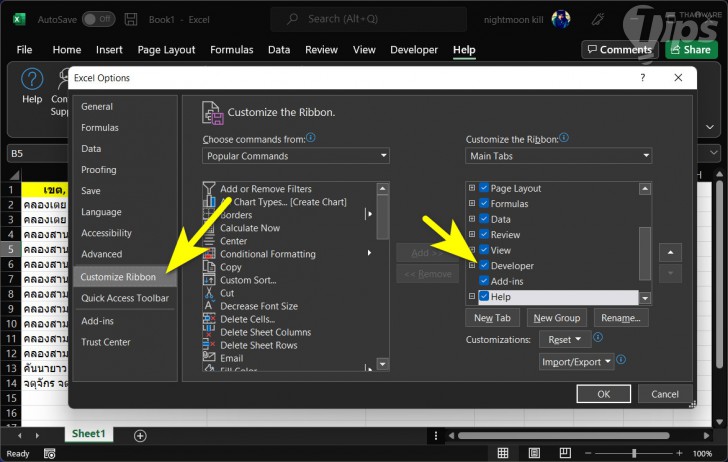
Task: Click the Share button
Action: pos(691,50)
